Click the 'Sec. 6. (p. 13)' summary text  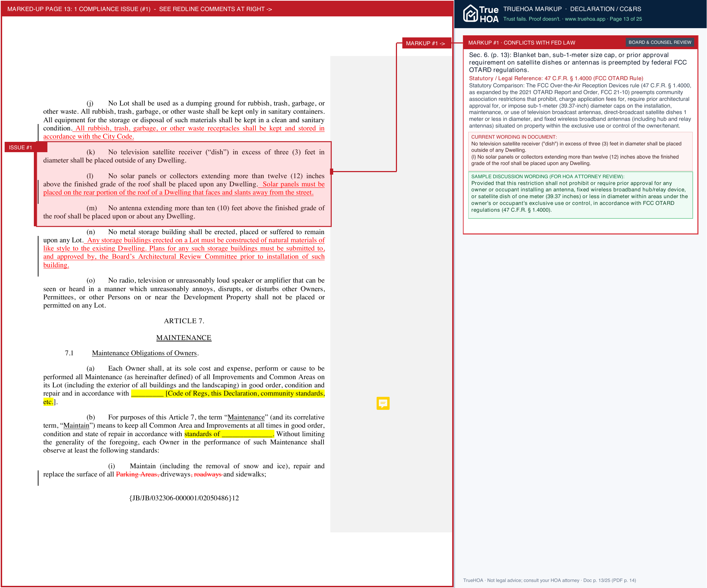pos(578,62)
